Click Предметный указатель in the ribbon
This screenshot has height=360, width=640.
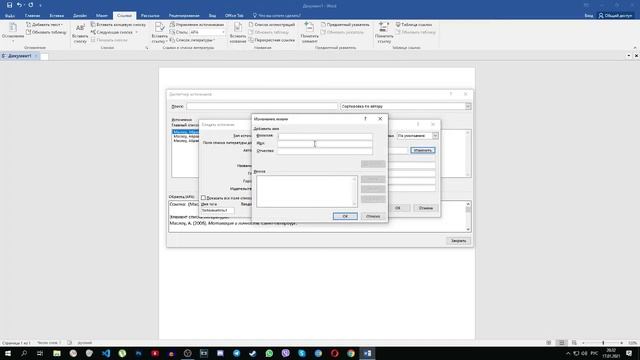345,24
